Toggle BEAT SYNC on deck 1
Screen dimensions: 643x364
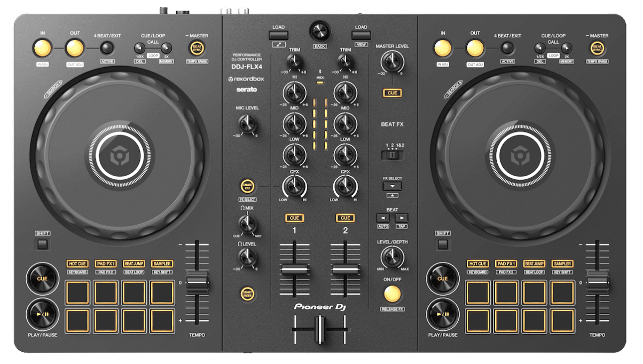(x=198, y=49)
